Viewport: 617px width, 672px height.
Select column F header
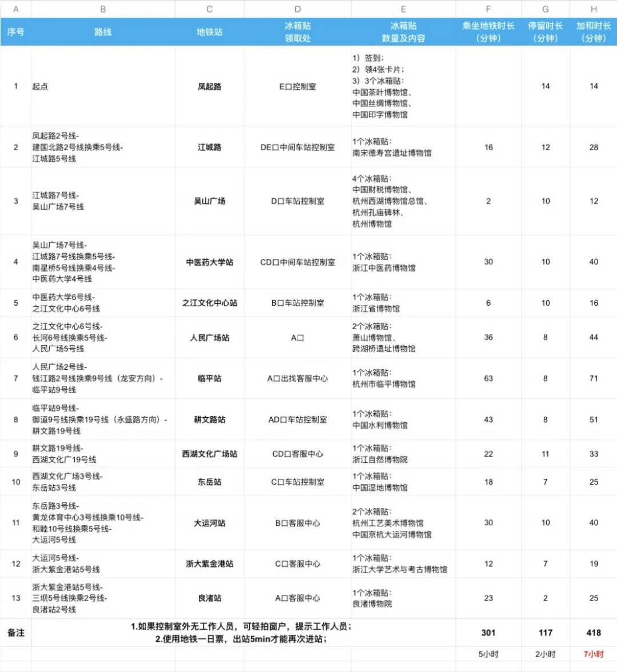[x=488, y=9]
